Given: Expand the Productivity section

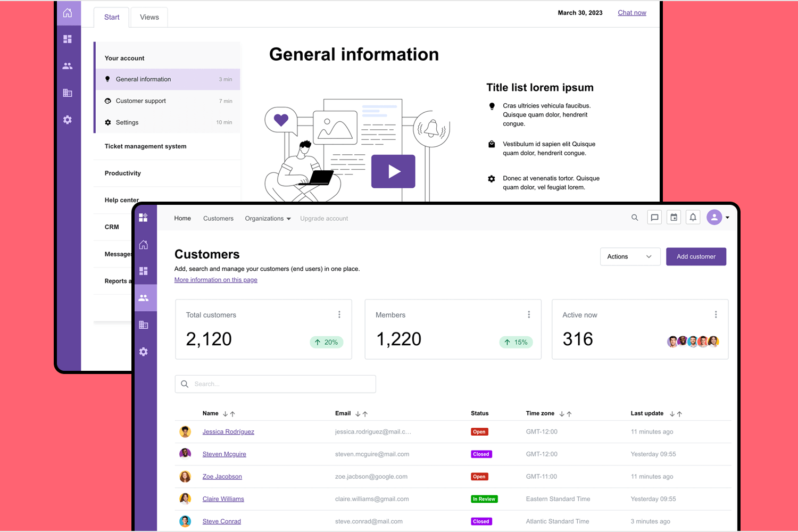Looking at the screenshot, I should (167, 173).
